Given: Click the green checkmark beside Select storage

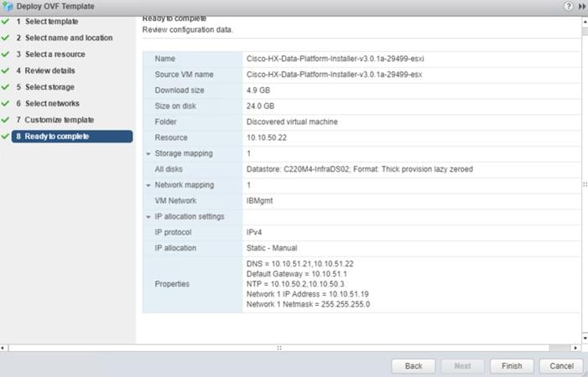Looking at the screenshot, I should click(5, 87).
